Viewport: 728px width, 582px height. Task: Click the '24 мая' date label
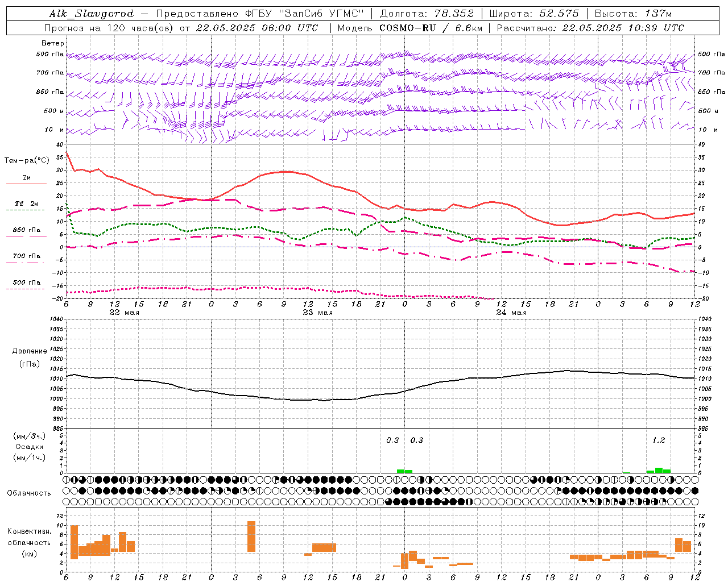pos(511,313)
